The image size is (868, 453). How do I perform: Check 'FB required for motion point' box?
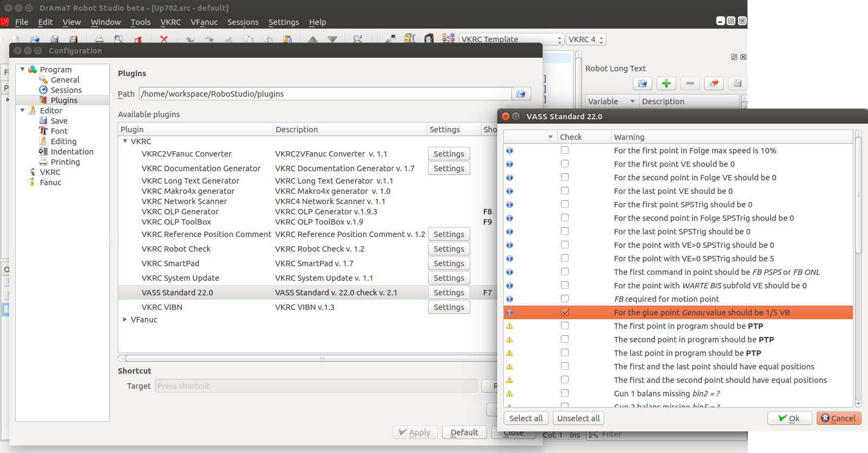click(x=565, y=299)
